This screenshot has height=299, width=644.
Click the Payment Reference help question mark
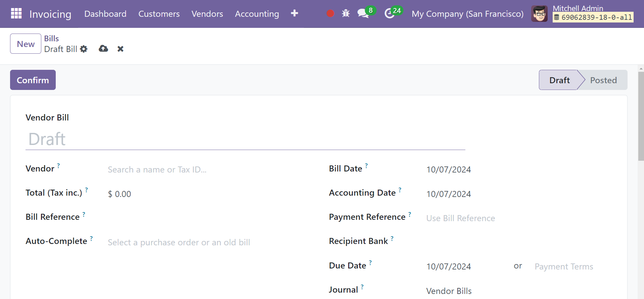click(x=410, y=214)
